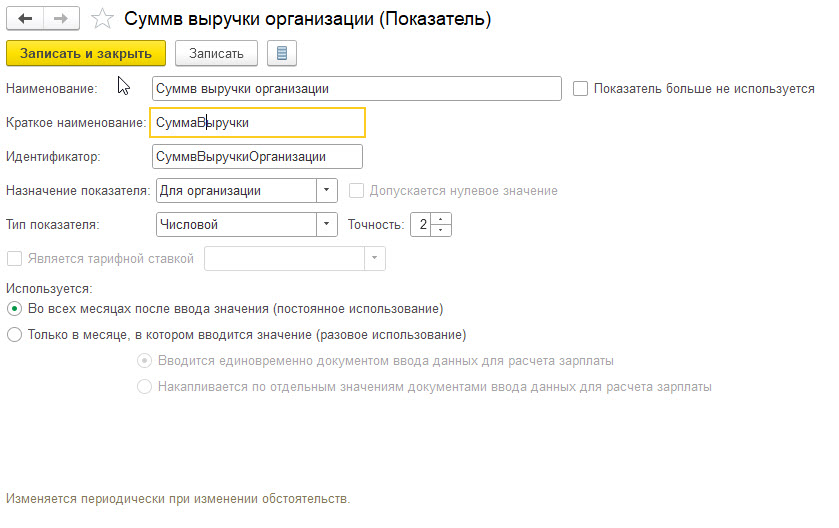
Task: Decrease the Точность value with down arrow
Action: pos(443,231)
